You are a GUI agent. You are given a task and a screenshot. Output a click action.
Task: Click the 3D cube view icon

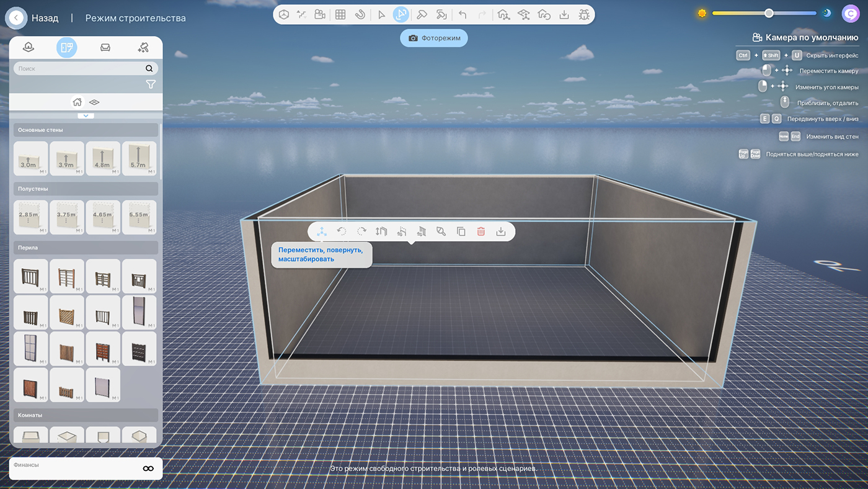pyautogui.click(x=283, y=14)
